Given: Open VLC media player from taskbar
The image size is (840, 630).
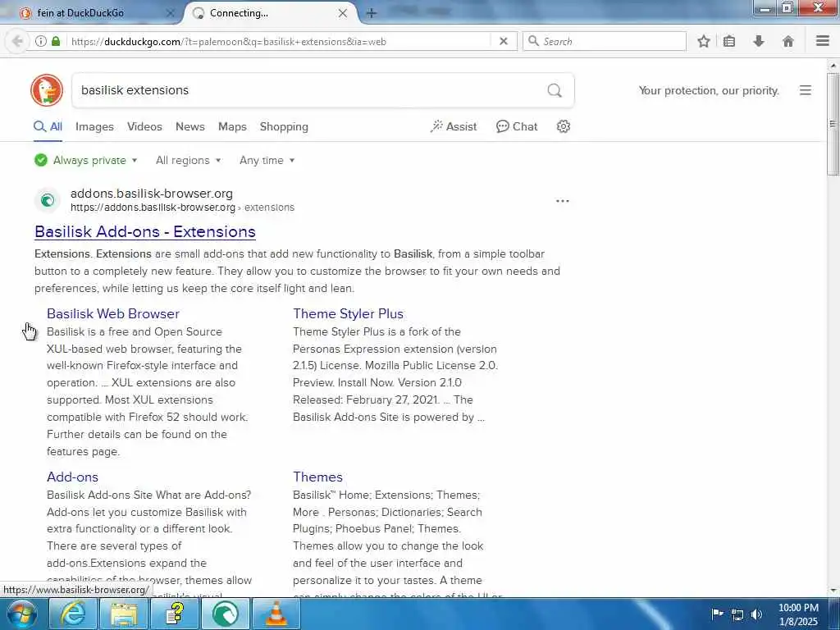Looking at the screenshot, I should pyautogui.click(x=276, y=614).
